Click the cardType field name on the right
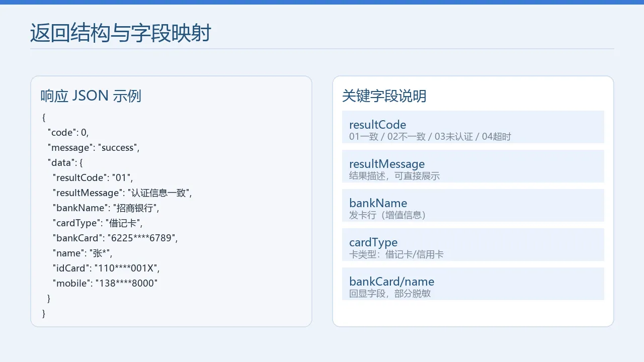 (373, 242)
